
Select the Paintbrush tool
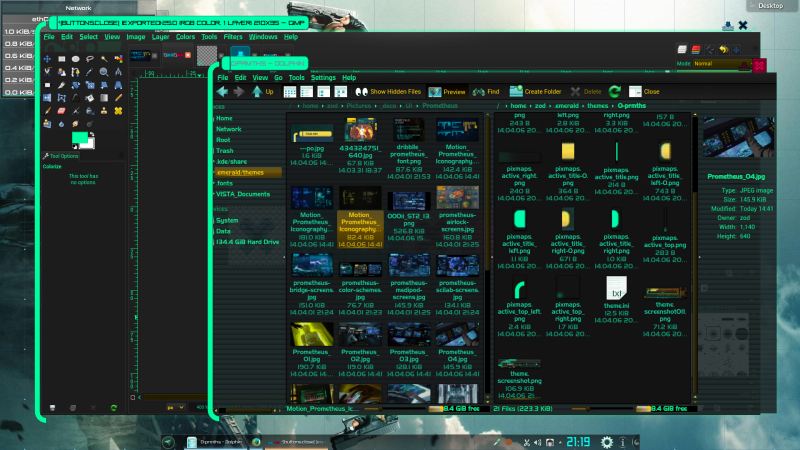(x=47, y=111)
